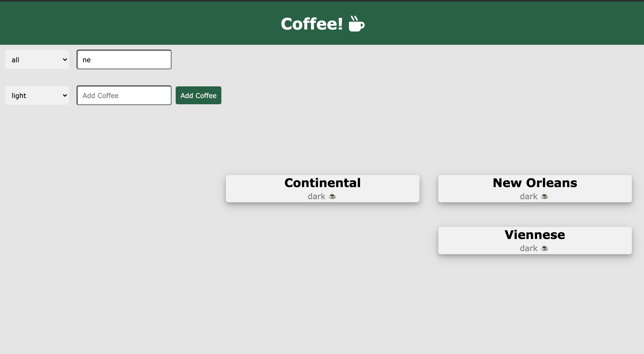
Task: Select the Viennese coffee card
Action: [x=535, y=240]
